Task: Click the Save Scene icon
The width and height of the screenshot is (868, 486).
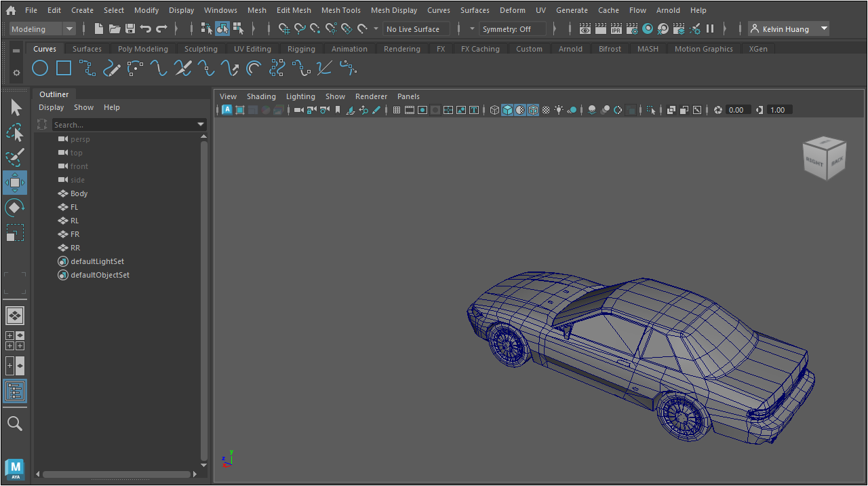Action: click(x=130, y=29)
